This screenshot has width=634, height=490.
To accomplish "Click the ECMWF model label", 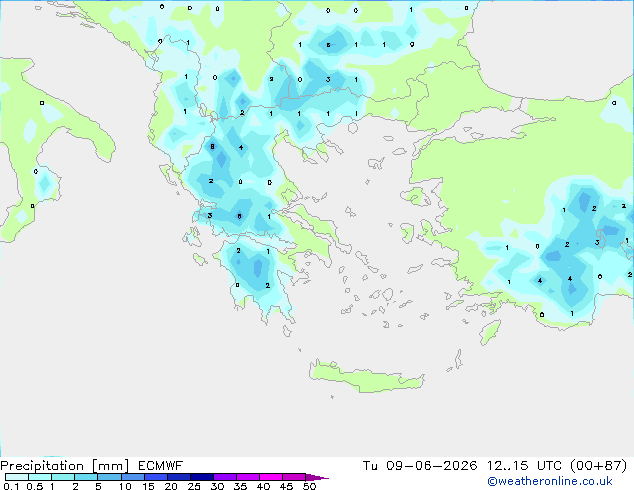I will point(161,466).
